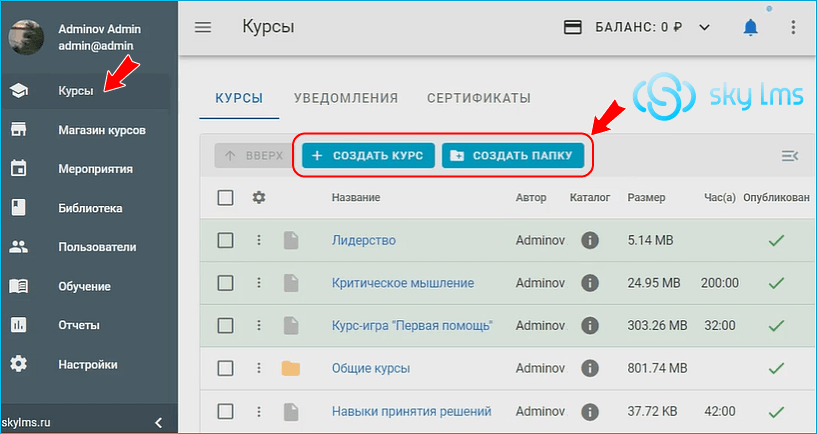Switch to the КУРСЫ tab

pyautogui.click(x=239, y=98)
